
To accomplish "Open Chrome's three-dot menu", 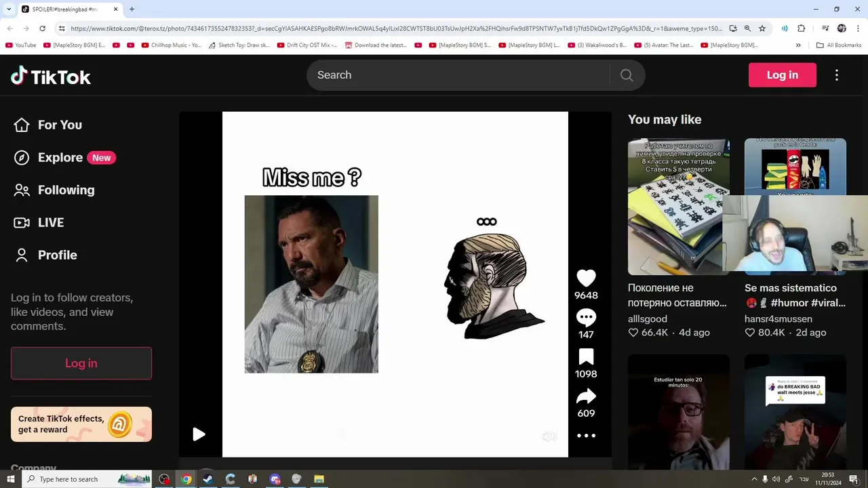I will coord(857,28).
